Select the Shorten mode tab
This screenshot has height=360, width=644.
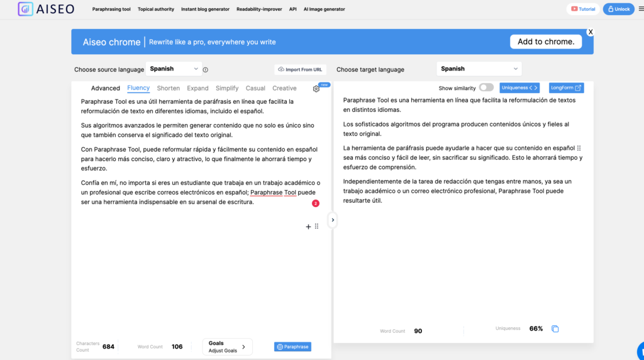[169, 88]
